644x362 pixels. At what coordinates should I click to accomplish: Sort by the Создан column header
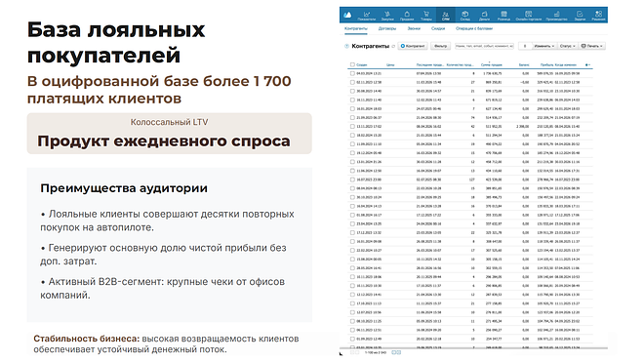coord(361,65)
